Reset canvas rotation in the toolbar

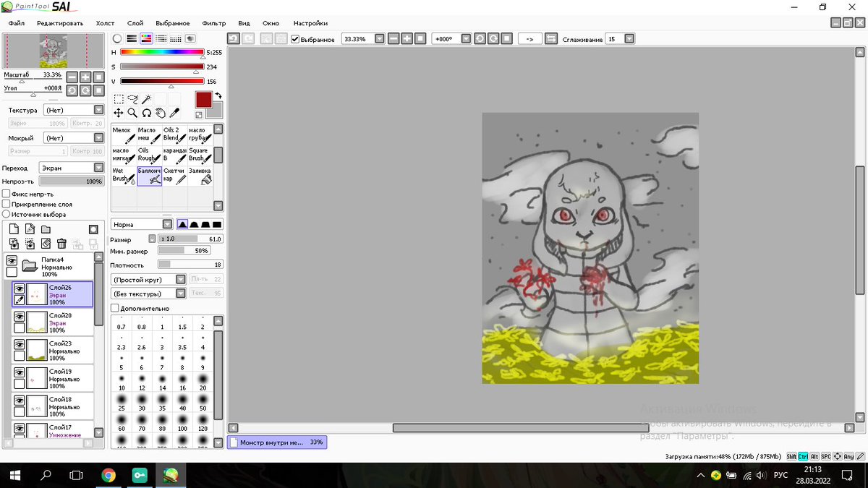(x=507, y=38)
